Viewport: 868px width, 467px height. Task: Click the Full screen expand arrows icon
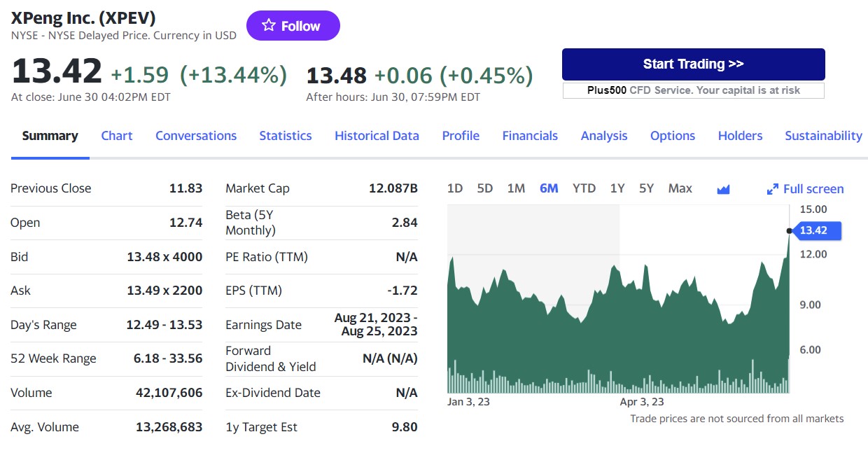[x=773, y=189]
